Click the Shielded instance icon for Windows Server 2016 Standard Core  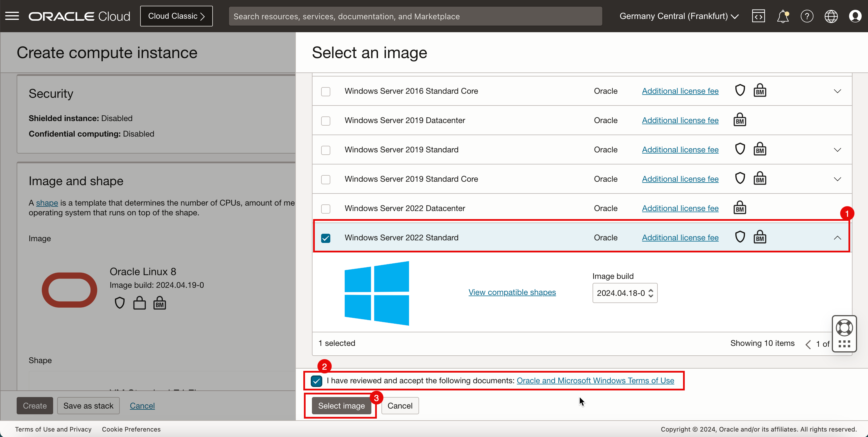[x=740, y=91]
